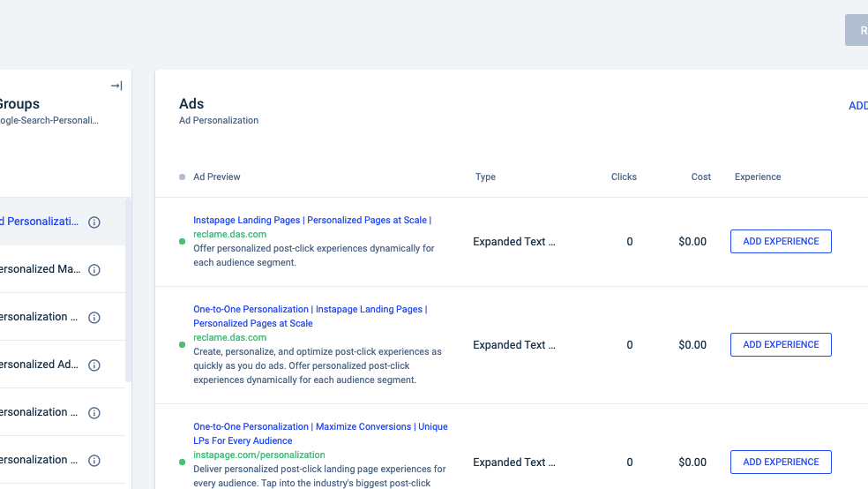Click gray dot beside Ad Preview header
Image resolution: width=868 pixels, height=489 pixels.
click(183, 177)
